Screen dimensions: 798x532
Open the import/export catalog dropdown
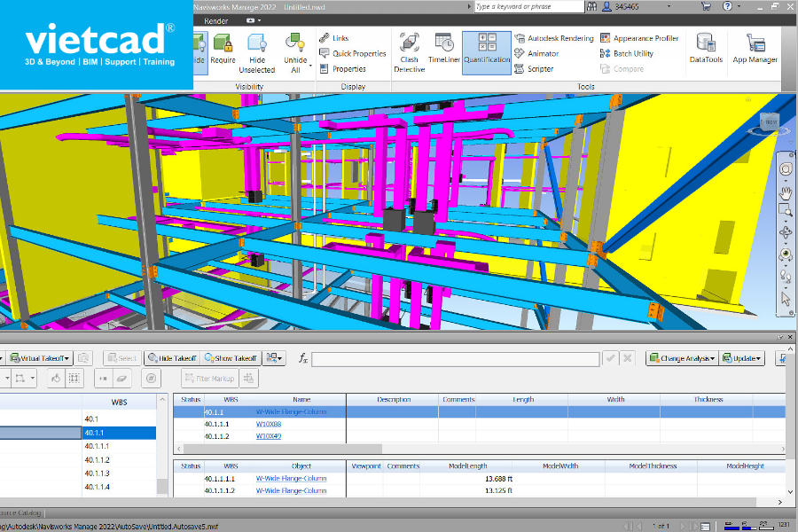point(274,358)
